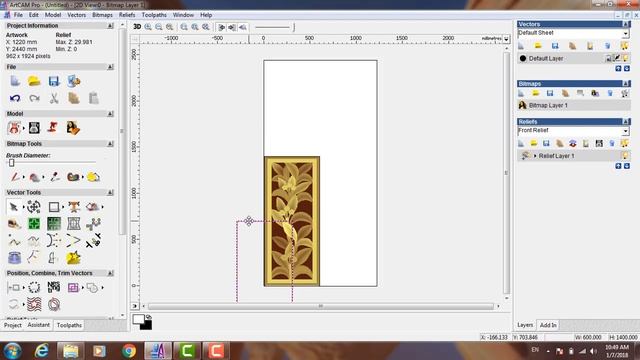640x360 pixels.
Task: Move relief layer down with blue down arrow
Action: pos(627,166)
